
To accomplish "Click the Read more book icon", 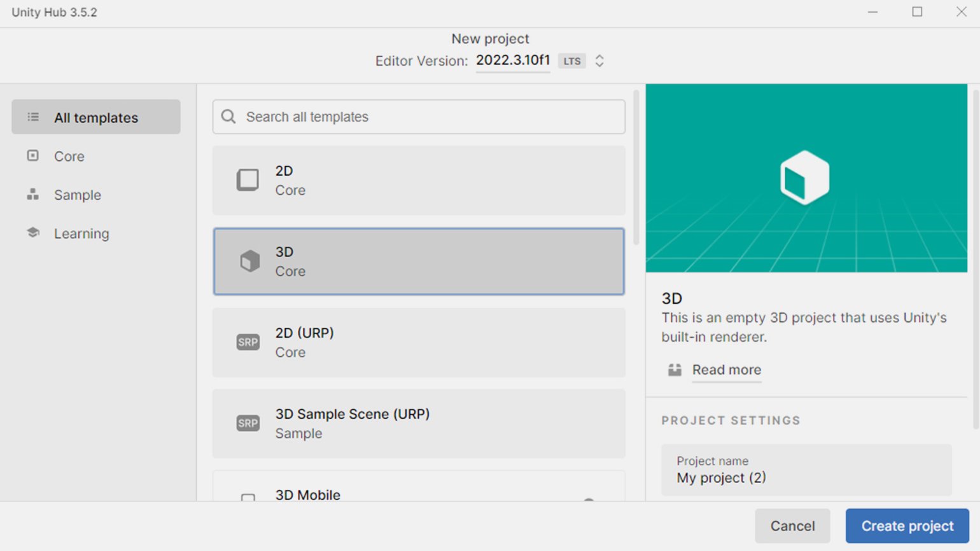I will (x=675, y=370).
